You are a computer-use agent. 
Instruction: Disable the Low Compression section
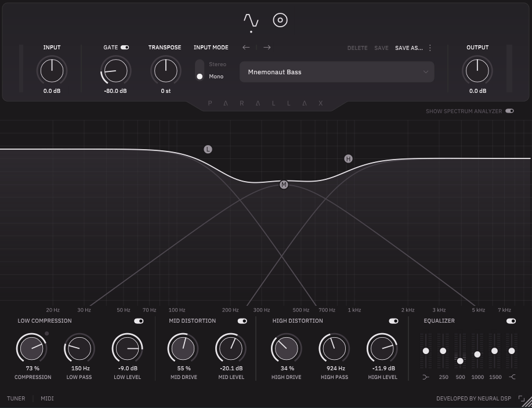pyautogui.click(x=139, y=321)
